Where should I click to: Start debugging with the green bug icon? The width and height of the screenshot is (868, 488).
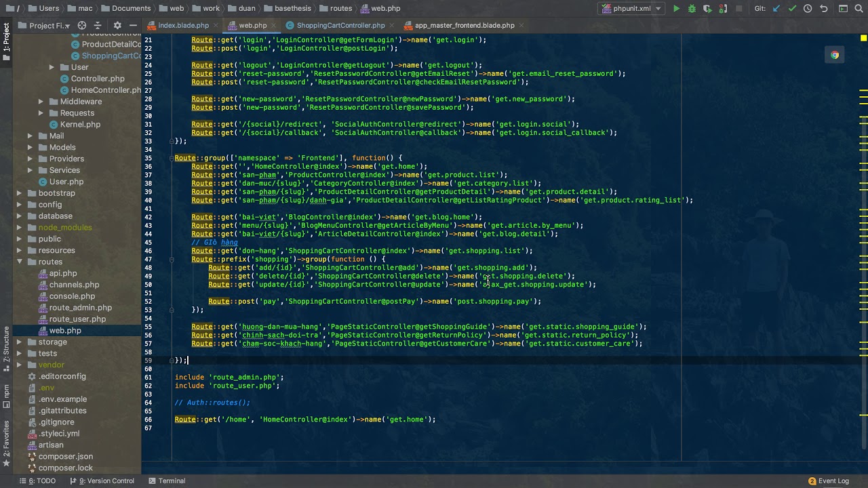click(692, 9)
